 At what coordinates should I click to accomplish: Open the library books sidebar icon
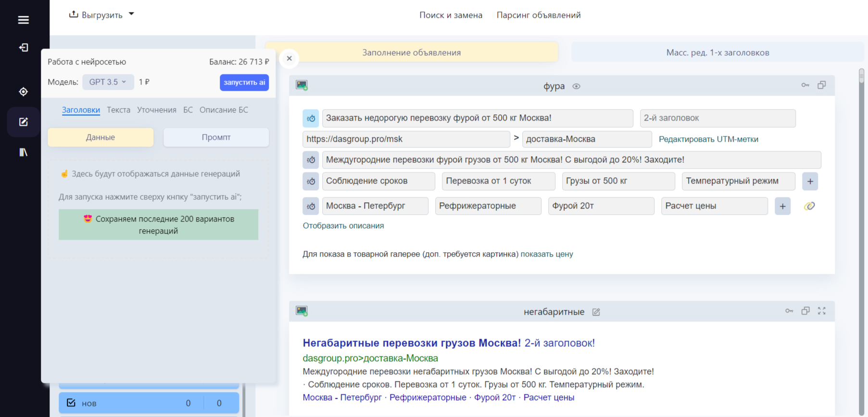[23, 152]
